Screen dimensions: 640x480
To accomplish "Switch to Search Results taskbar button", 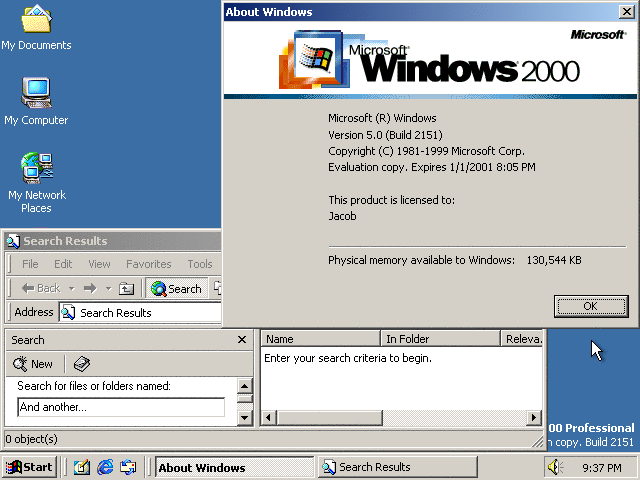I will click(398, 467).
